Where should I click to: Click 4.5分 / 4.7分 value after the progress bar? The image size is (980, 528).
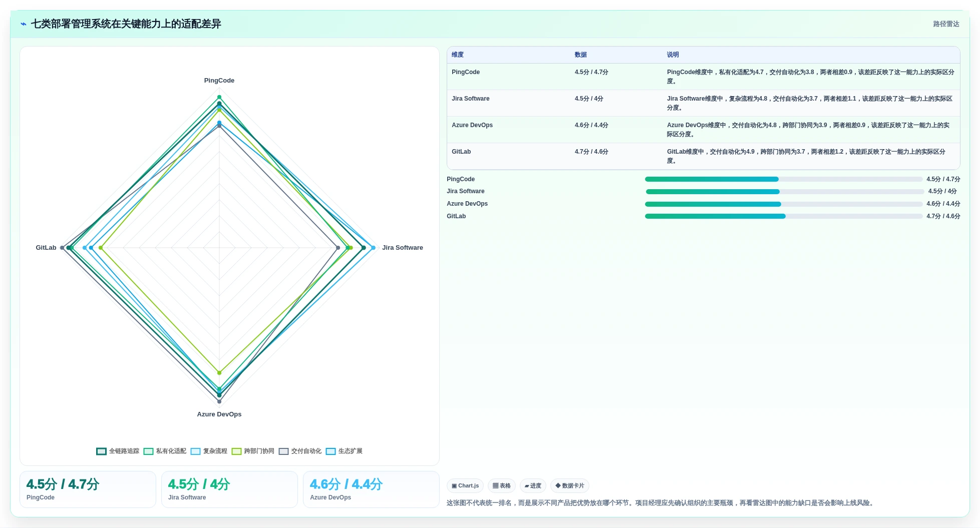click(x=943, y=179)
